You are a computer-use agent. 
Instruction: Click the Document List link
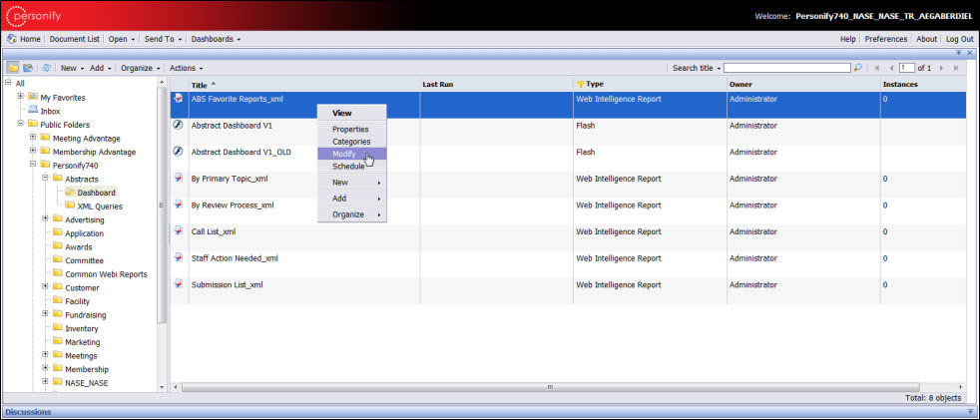click(x=75, y=39)
